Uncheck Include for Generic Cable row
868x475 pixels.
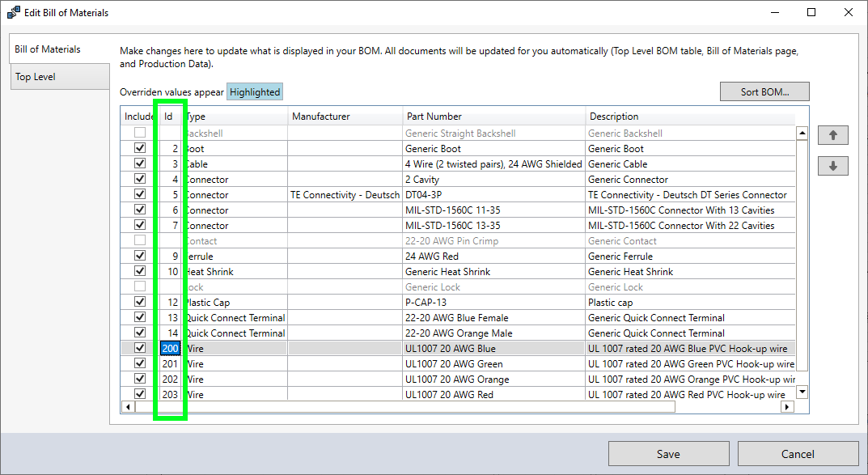[x=140, y=163]
